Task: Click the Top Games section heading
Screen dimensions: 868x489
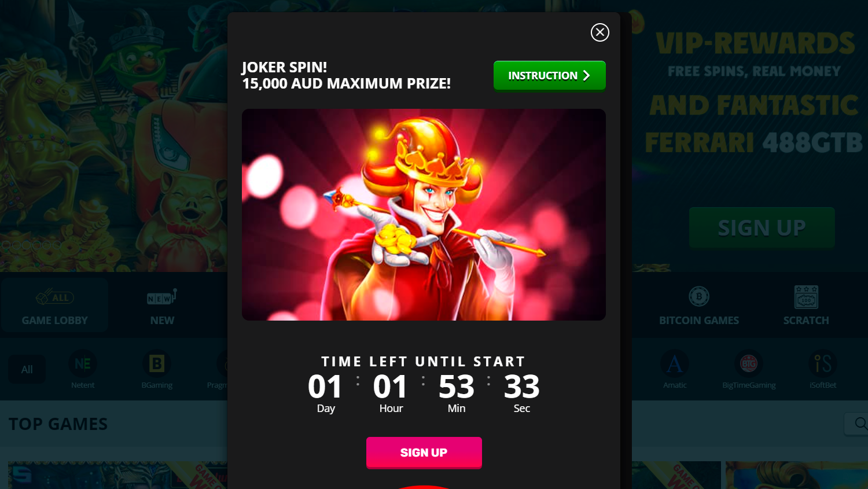Action: pos(58,424)
